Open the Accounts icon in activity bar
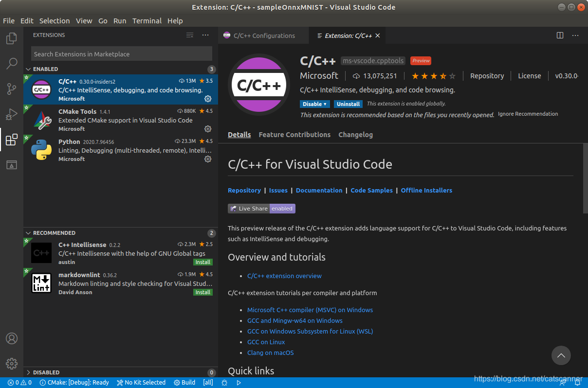 [x=12, y=338]
